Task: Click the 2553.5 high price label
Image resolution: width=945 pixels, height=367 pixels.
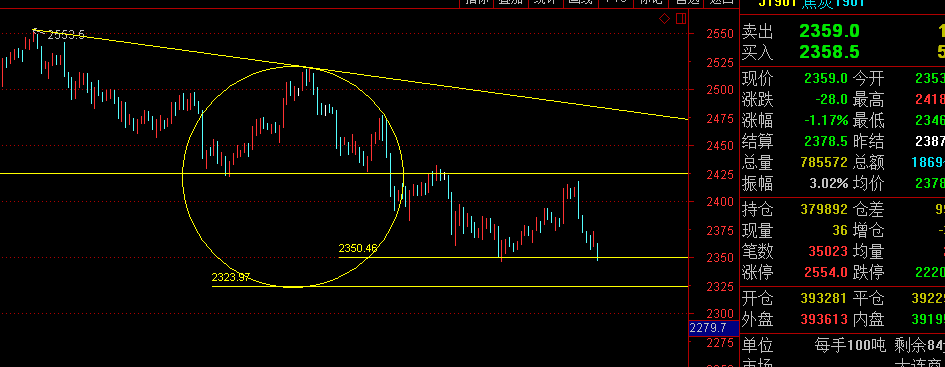Action: click(x=66, y=35)
